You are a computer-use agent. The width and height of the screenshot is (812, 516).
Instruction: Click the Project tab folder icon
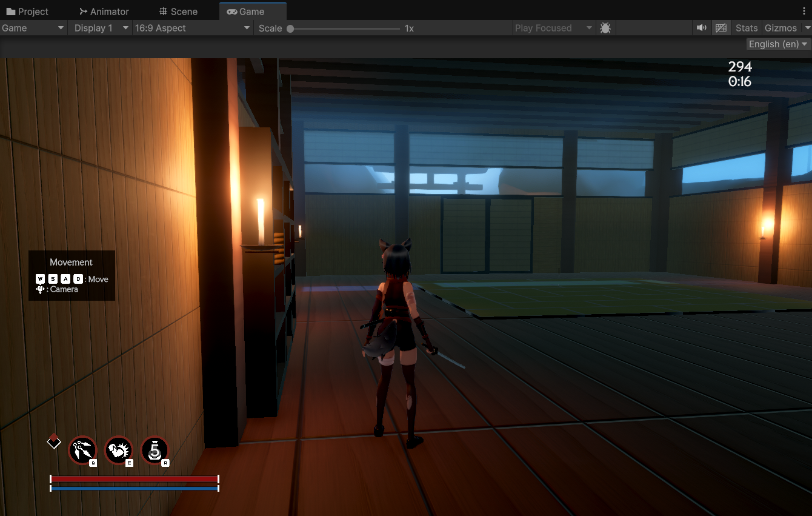(11, 12)
